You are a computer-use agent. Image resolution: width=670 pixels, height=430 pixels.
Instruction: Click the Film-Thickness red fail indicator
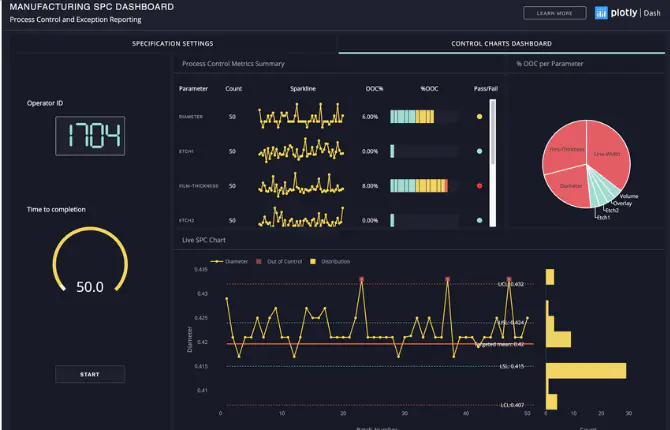click(x=480, y=186)
